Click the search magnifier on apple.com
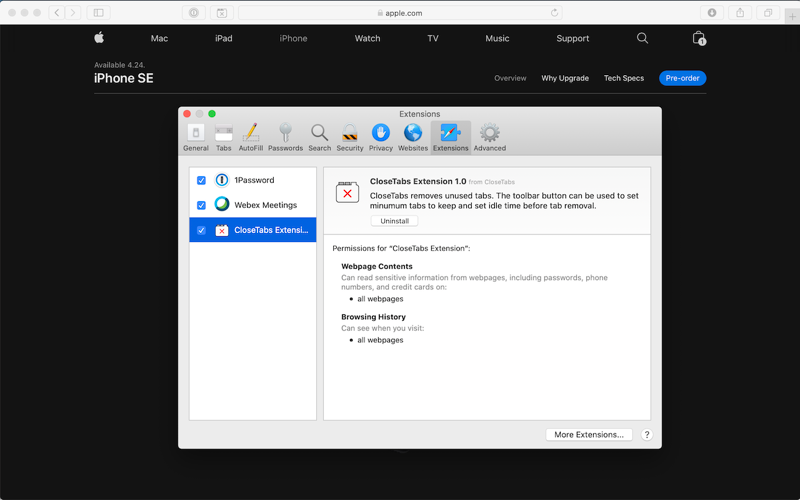Screen dimensions: 800x500 642,38
